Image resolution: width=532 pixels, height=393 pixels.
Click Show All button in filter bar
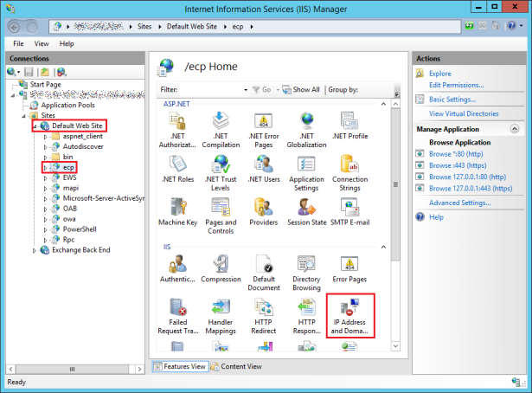[x=301, y=90]
